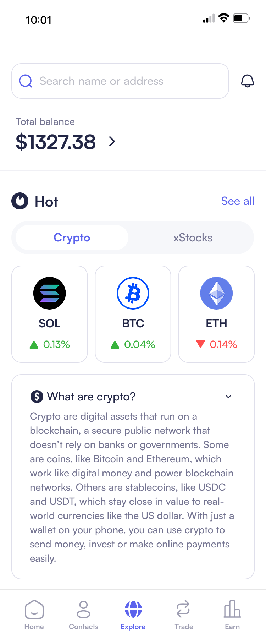The height and width of the screenshot is (644, 266).
Task: Expand total balance details arrow
Action: tap(112, 142)
